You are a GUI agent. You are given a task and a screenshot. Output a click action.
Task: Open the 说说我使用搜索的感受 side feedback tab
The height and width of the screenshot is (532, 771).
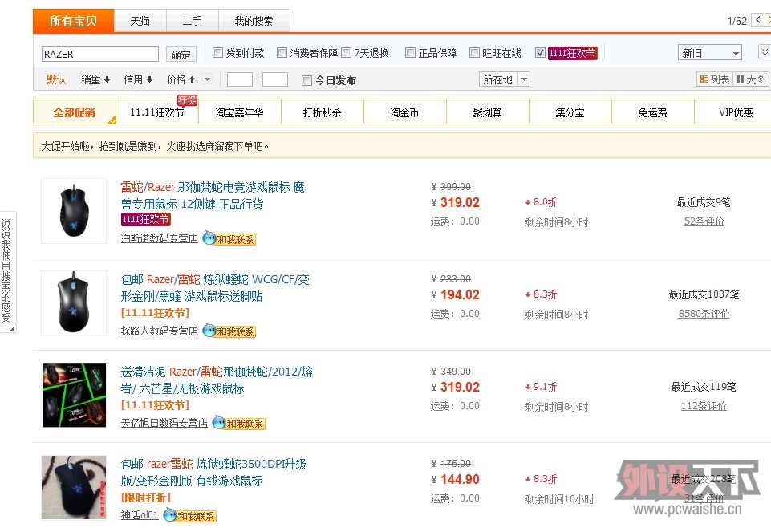point(7,272)
